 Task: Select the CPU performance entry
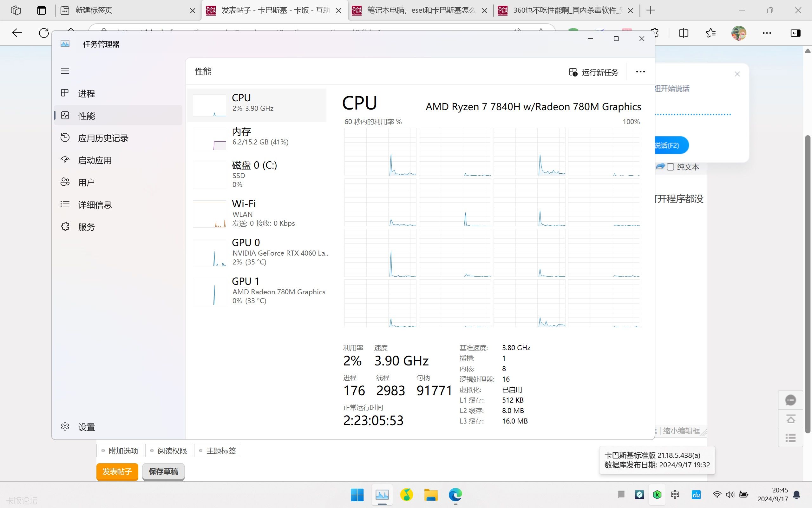[257, 105]
